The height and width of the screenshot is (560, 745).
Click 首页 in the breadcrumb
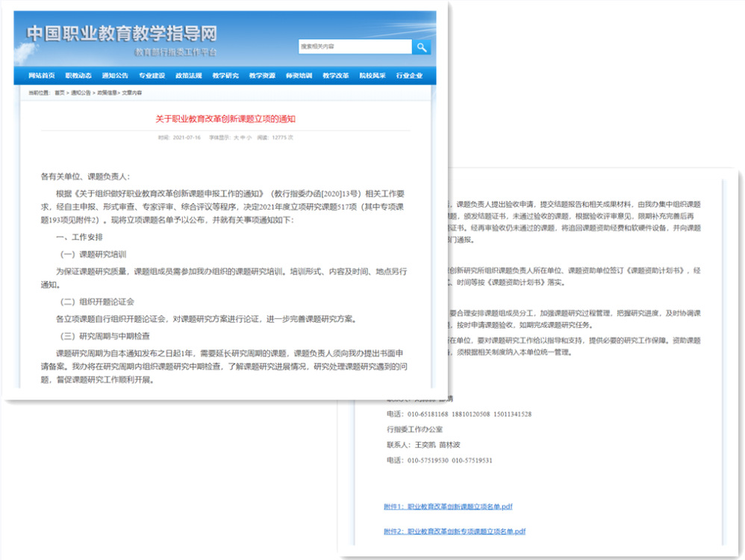(59, 93)
